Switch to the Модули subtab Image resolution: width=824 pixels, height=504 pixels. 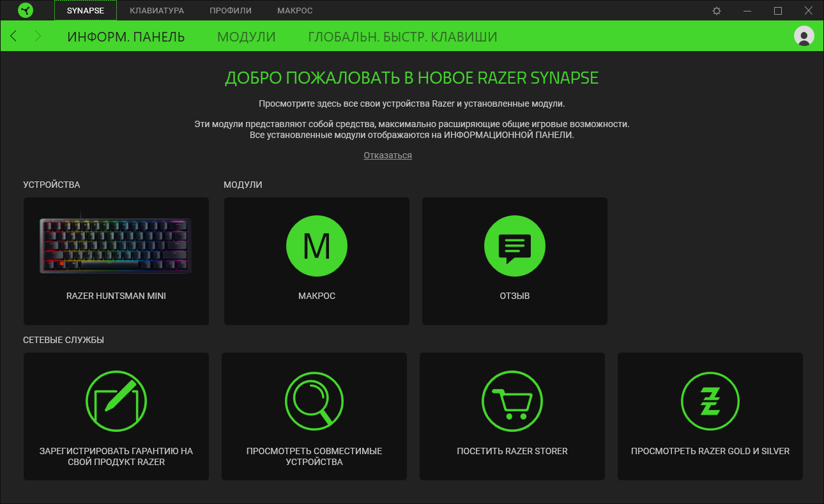246,37
